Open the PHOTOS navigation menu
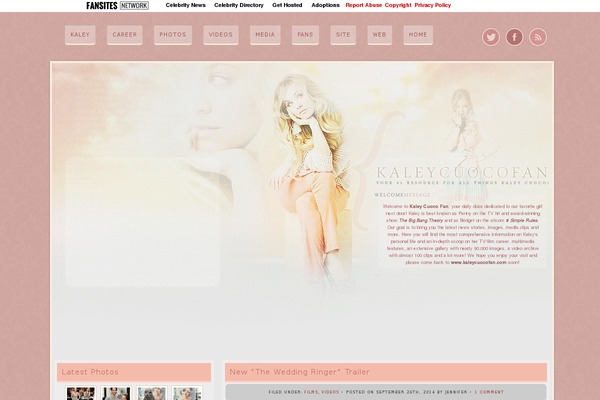This screenshot has width=600, height=400. coord(173,35)
